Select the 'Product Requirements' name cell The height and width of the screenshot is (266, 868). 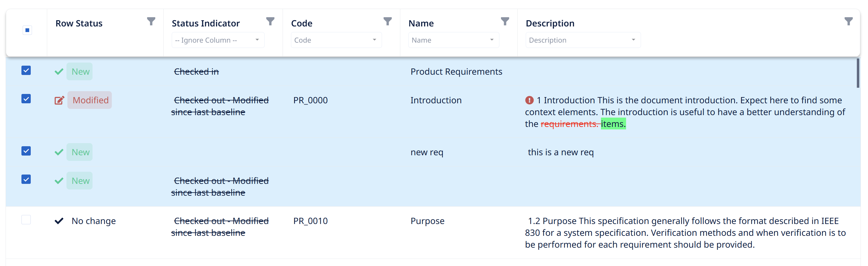tap(456, 72)
